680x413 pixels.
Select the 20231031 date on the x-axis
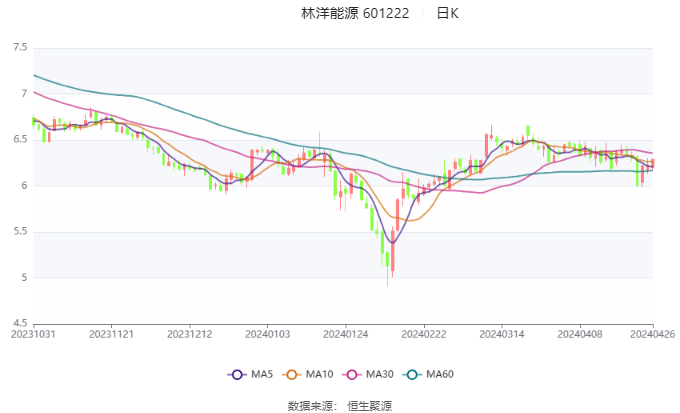tap(33, 334)
